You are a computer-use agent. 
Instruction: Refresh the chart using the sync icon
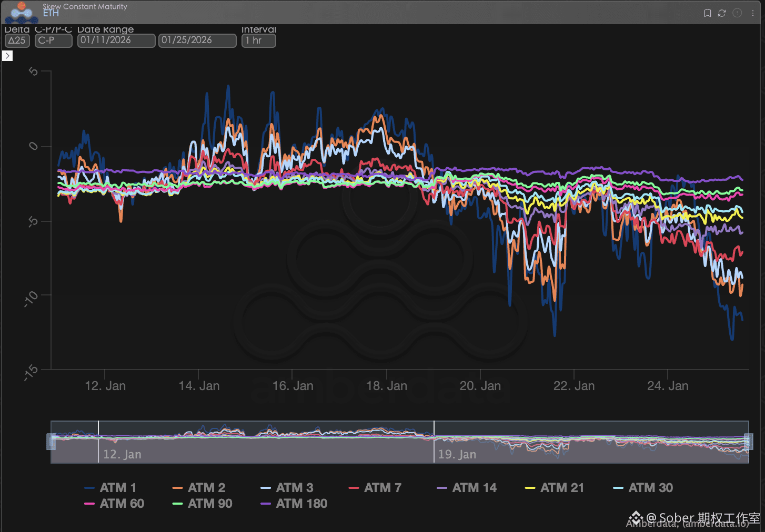[722, 13]
